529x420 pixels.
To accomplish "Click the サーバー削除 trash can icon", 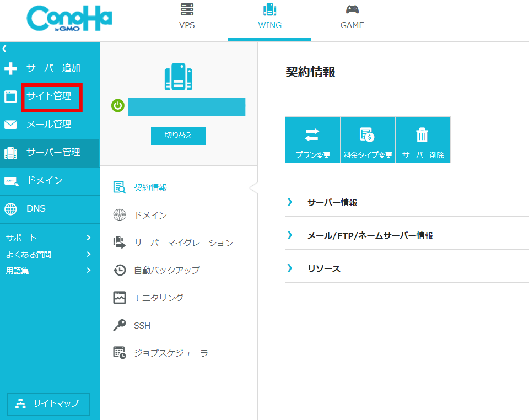I will click(x=423, y=134).
